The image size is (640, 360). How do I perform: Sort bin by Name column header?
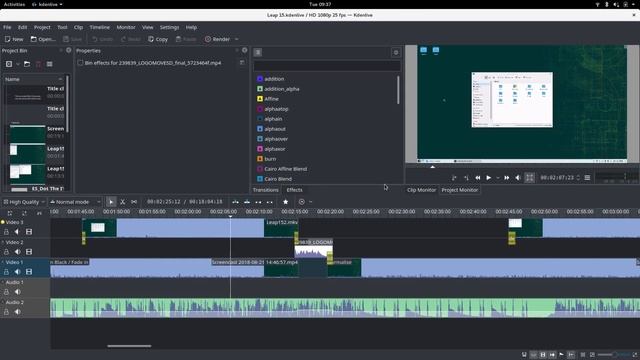(33, 79)
